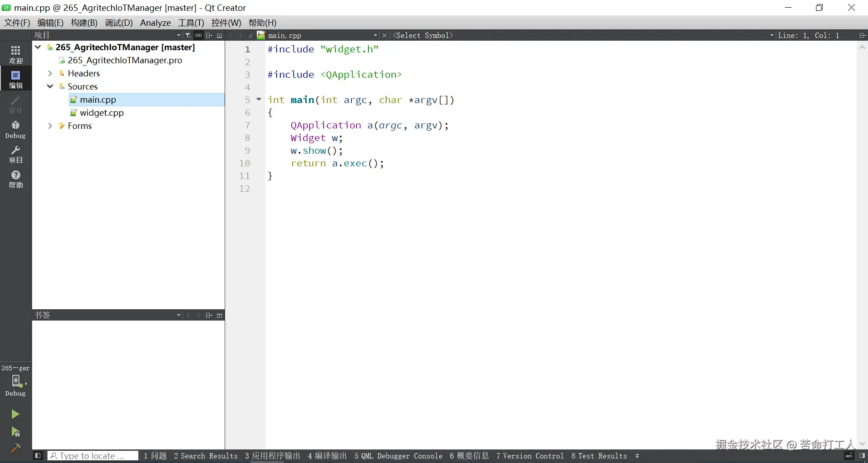
Task: Show the 2 Search Results pane
Action: click(206, 456)
